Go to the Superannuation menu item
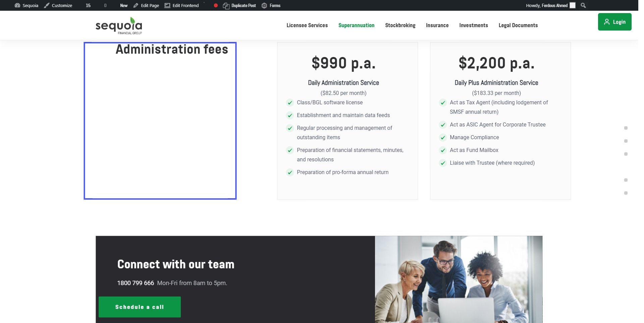The width and height of the screenshot is (644, 323). click(x=356, y=25)
